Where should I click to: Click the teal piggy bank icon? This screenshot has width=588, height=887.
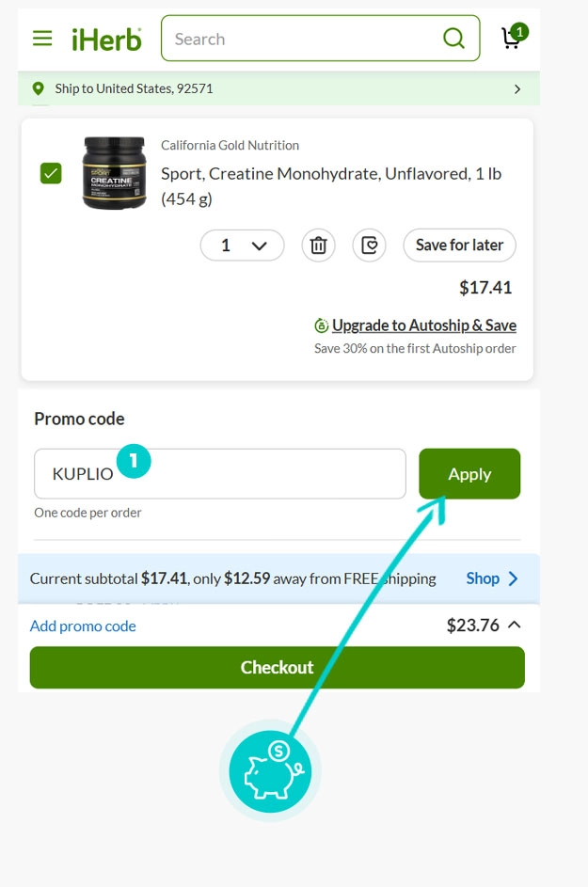270,771
